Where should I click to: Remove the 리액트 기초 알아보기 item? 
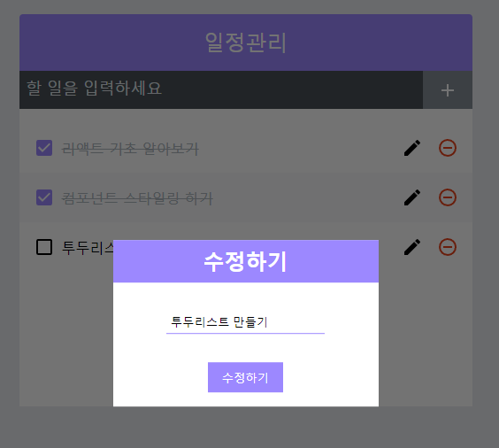click(448, 148)
